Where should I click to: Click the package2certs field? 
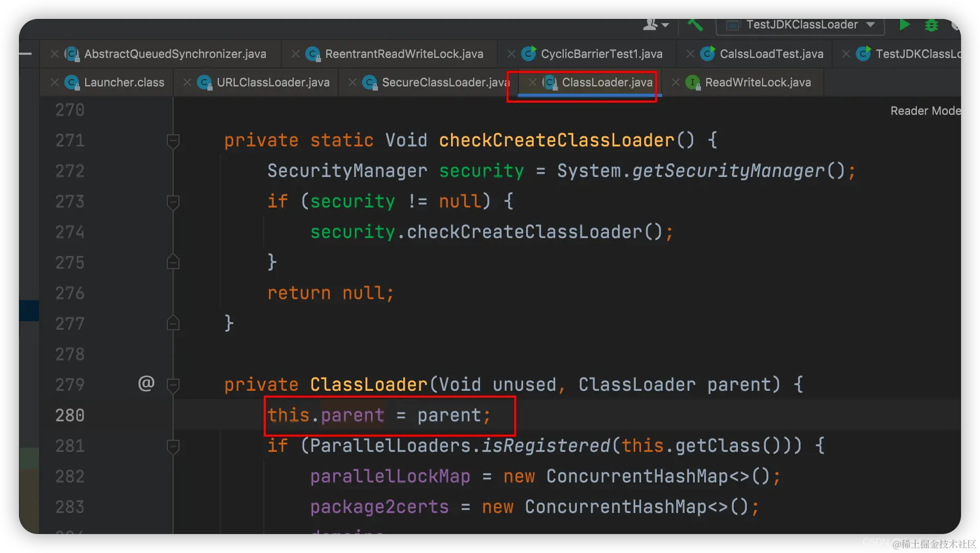tap(379, 507)
